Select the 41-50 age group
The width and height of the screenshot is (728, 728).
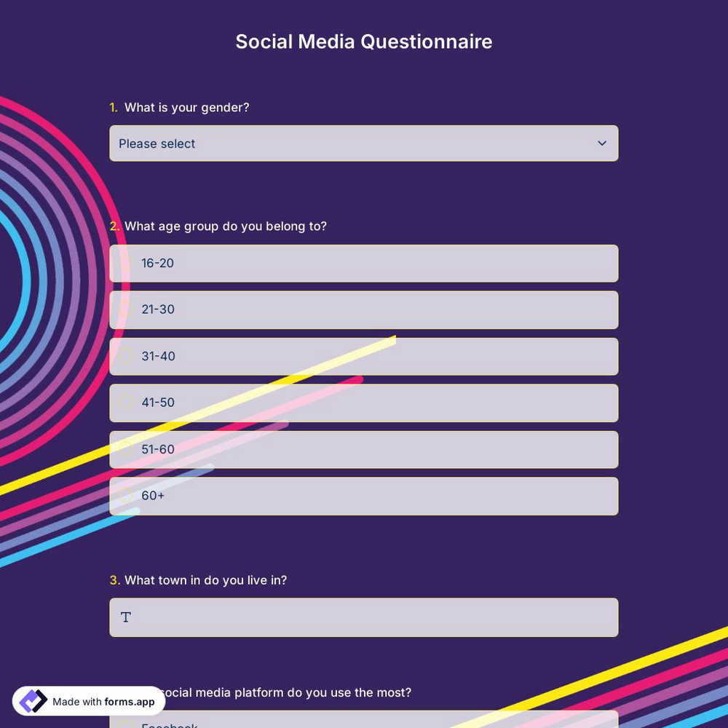(x=126, y=403)
